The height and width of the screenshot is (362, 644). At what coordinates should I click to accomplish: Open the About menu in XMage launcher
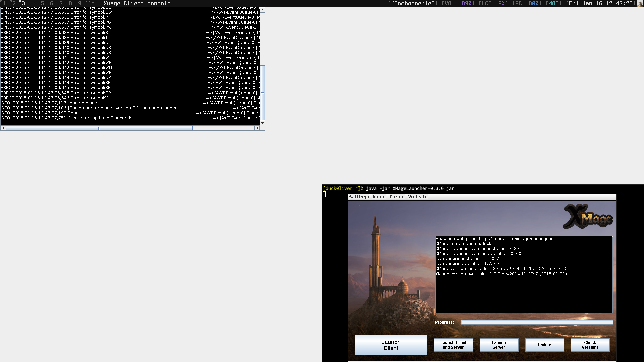point(379,197)
